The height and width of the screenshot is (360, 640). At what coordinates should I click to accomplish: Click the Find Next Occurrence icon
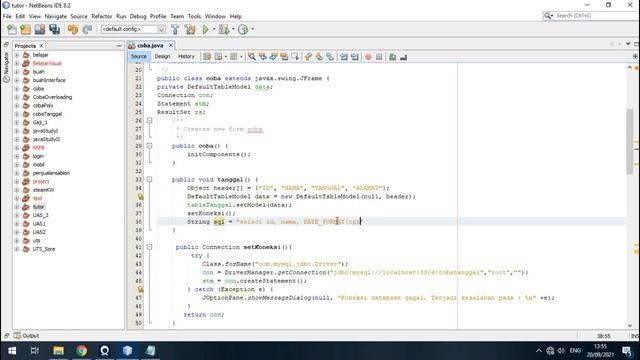coord(273,57)
